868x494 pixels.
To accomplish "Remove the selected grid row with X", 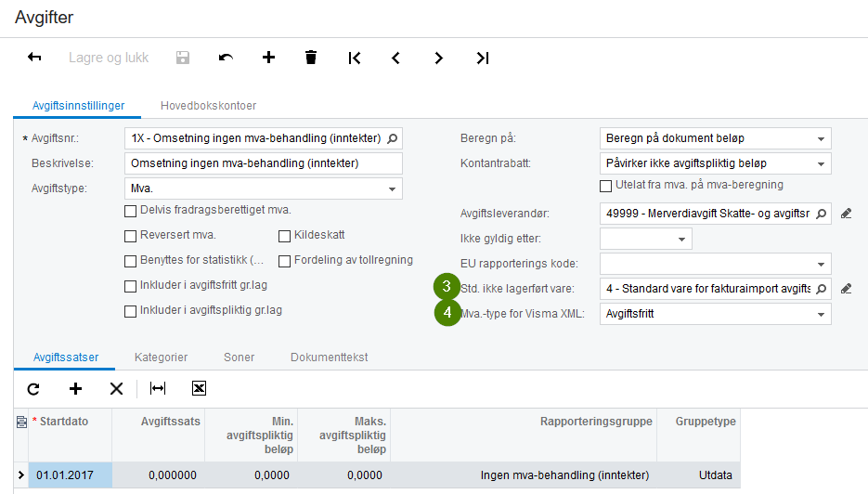I will (116, 389).
